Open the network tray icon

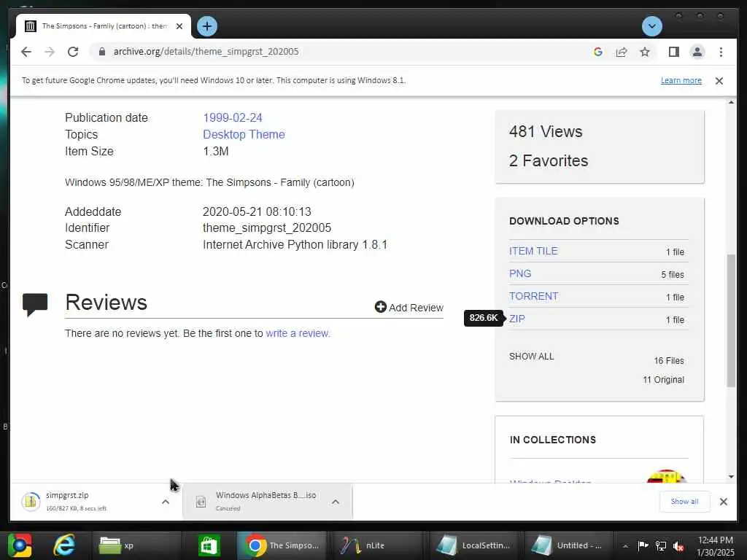point(661,545)
